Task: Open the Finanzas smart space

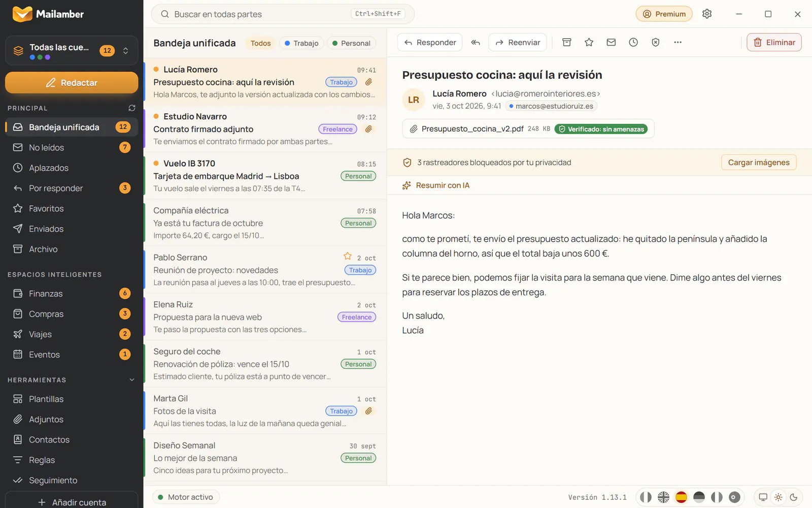Action: [72, 294]
